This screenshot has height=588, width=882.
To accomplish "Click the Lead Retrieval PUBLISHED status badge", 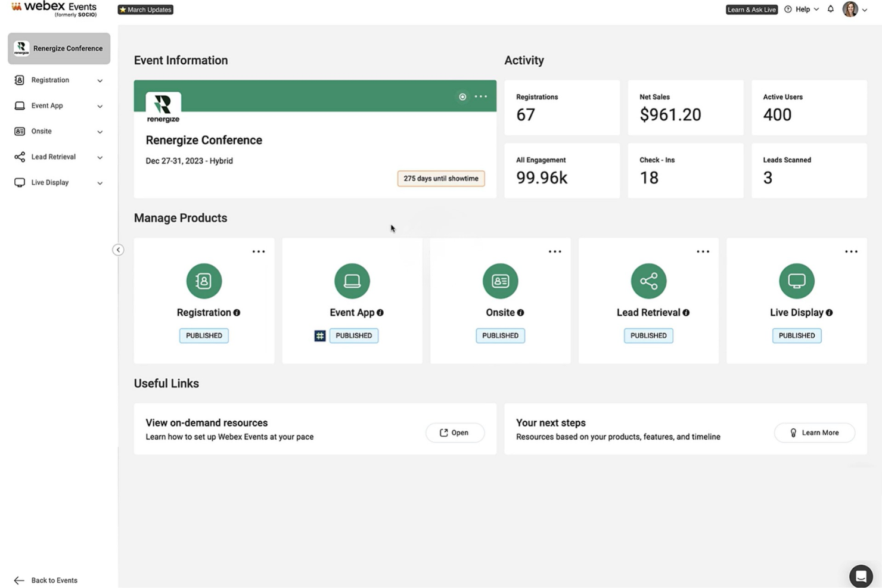I will tap(648, 335).
